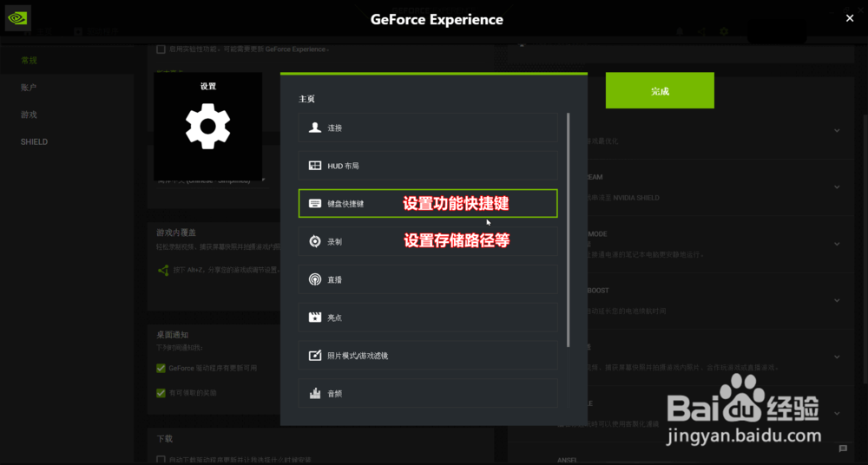Click the 下载 section title
The height and width of the screenshot is (465, 868).
pyautogui.click(x=165, y=438)
